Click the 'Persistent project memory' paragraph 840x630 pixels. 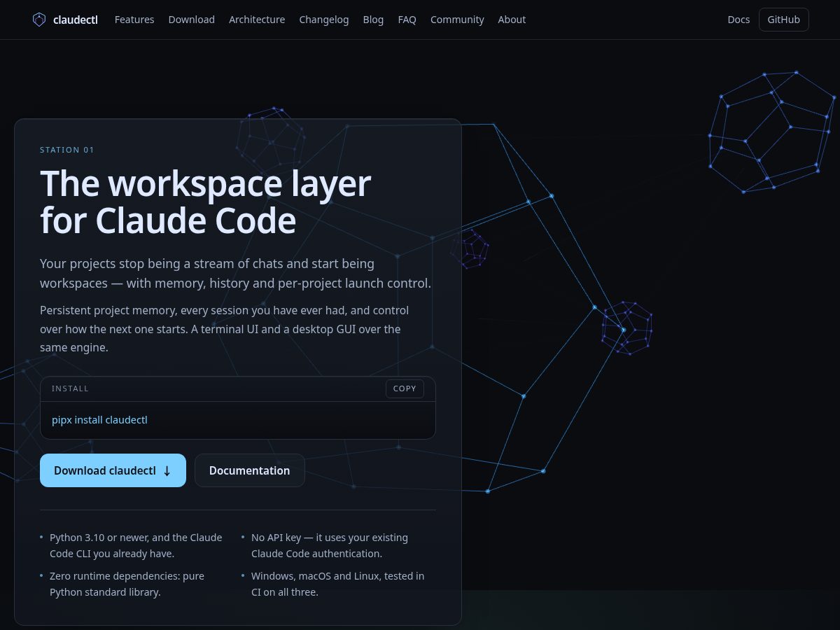coord(225,328)
